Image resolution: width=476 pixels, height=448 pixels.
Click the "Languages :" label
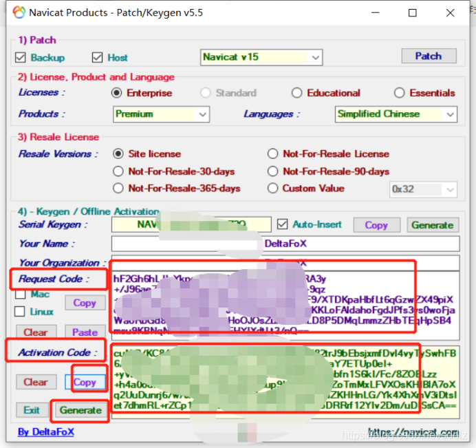point(272,114)
